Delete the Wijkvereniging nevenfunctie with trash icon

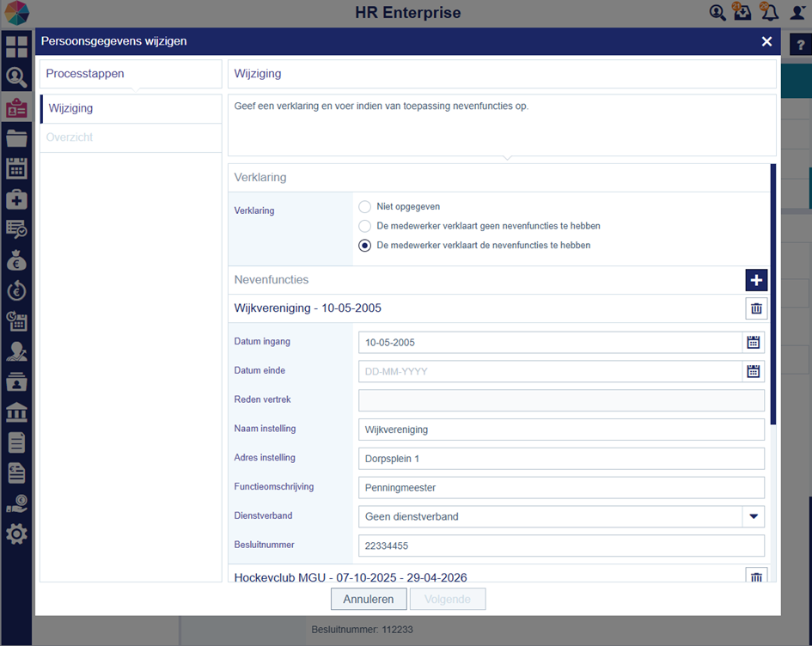point(756,308)
